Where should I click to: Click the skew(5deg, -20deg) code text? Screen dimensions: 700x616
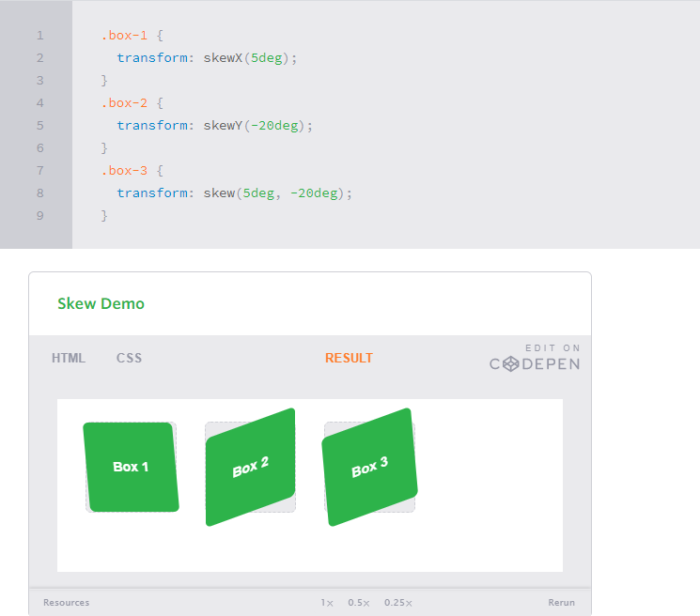pyautogui.click(x=277, y=193)
